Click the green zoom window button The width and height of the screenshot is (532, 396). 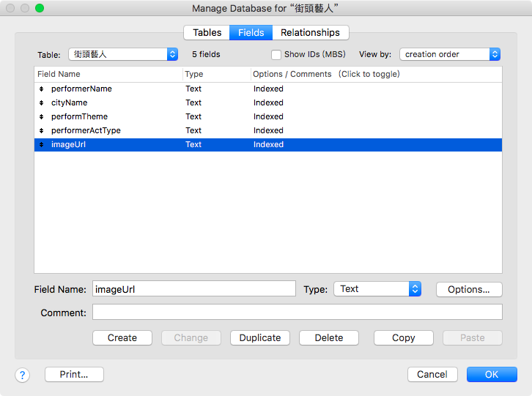click(x=40, y=8)
